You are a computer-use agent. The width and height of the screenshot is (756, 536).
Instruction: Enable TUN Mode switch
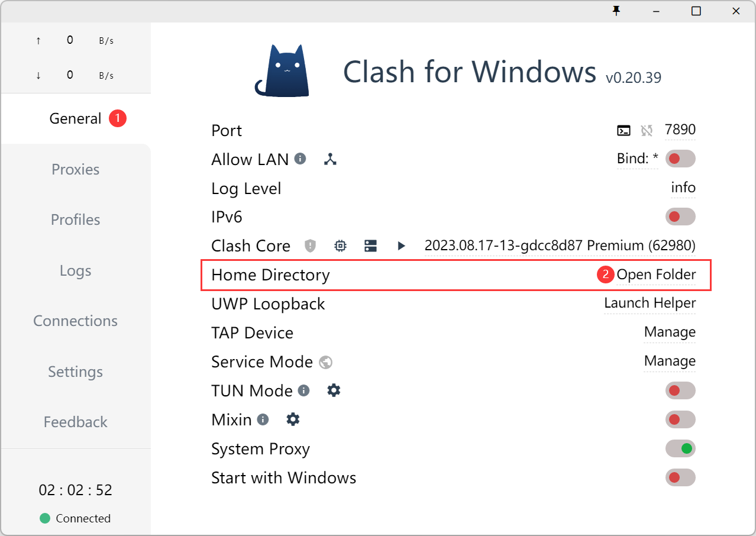click(680, 390)
